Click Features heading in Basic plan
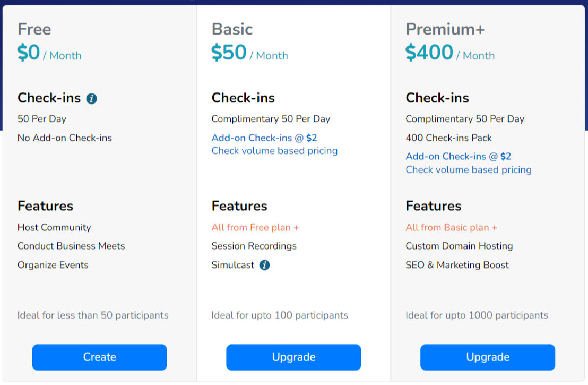 coord(239,206)
